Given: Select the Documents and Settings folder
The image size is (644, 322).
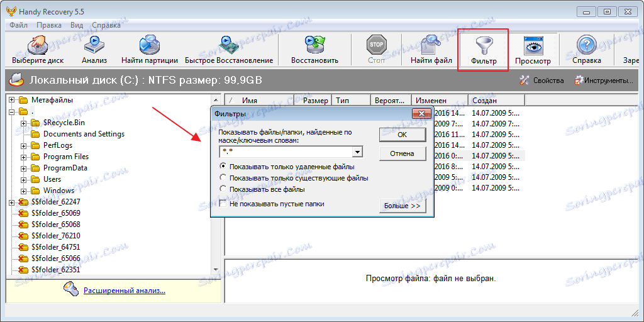Looking at the screenshot, I should pos(84,134).
